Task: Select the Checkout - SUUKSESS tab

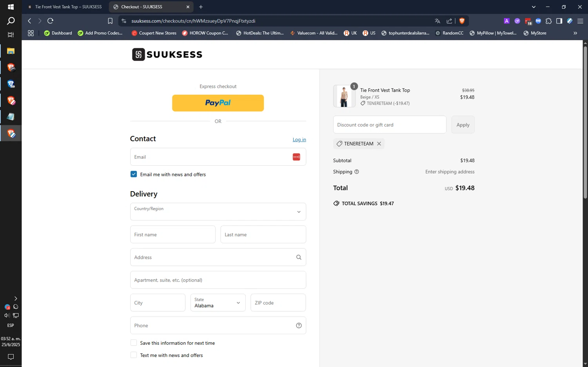Action: click(x=151, y=7)
